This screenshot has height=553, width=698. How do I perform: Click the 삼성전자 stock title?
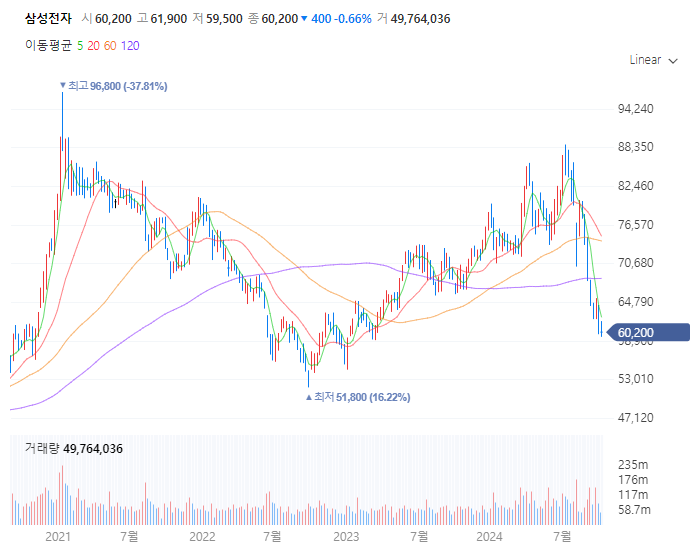(x=46, y=18)
